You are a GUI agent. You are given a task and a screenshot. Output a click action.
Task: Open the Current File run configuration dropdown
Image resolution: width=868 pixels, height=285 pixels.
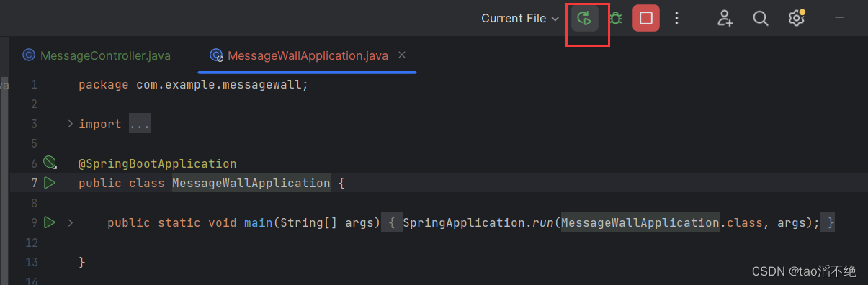tap(520, 19)
